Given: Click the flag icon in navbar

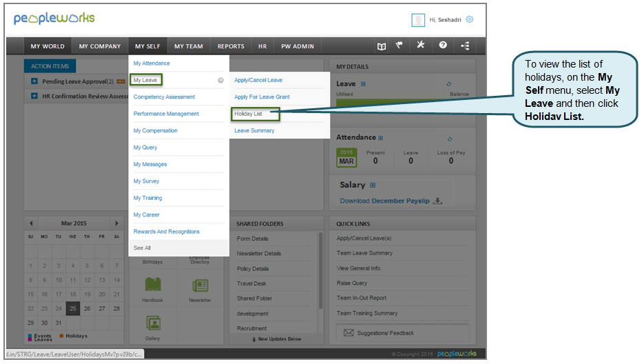Looking at the screenshot, I should [399, 45].
